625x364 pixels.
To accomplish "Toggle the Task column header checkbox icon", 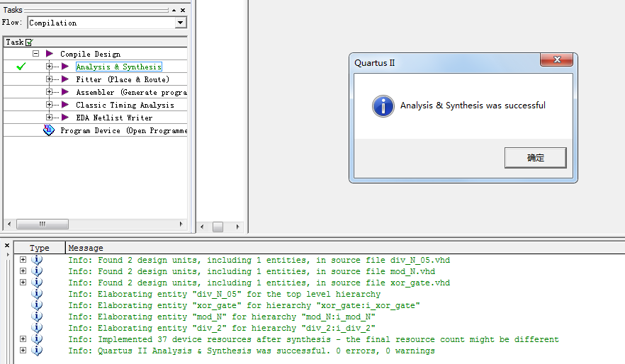I will click(x=29, y=42).
